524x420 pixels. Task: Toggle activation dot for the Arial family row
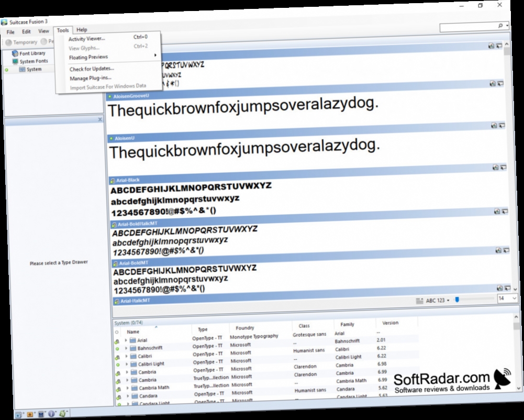pos(117,342)
